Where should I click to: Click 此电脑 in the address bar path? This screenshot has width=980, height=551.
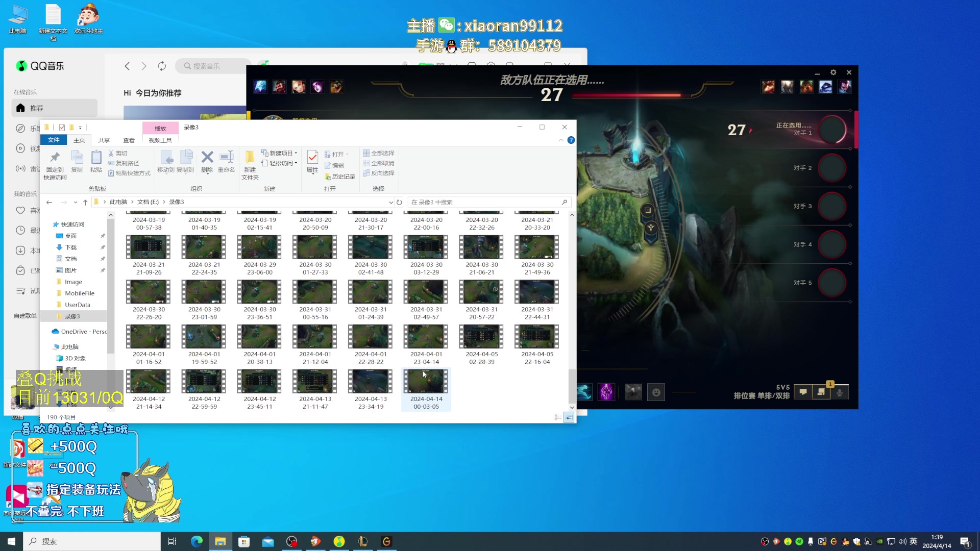[118, 202]
